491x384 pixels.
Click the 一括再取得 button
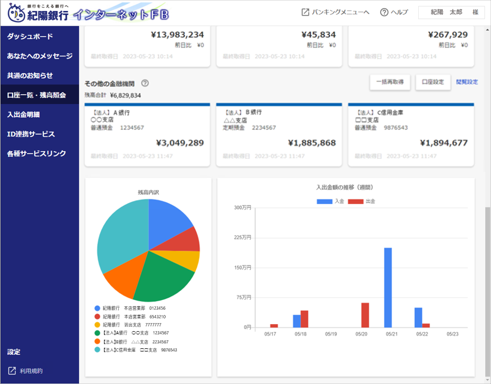(390, 82)
